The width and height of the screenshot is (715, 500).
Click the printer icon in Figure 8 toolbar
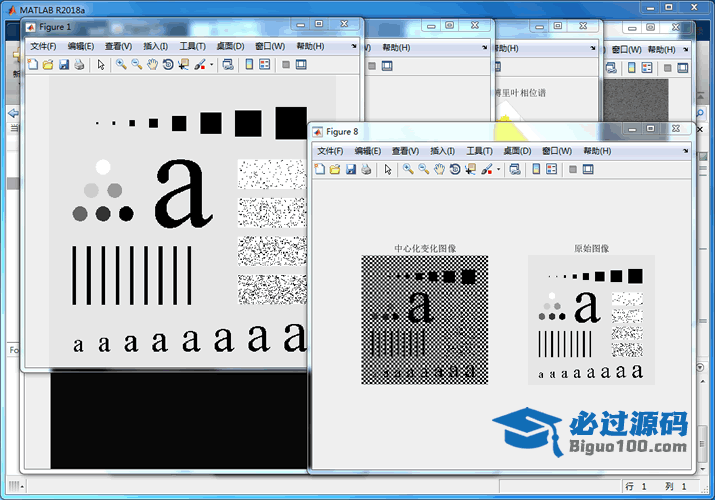click(367, 170)
